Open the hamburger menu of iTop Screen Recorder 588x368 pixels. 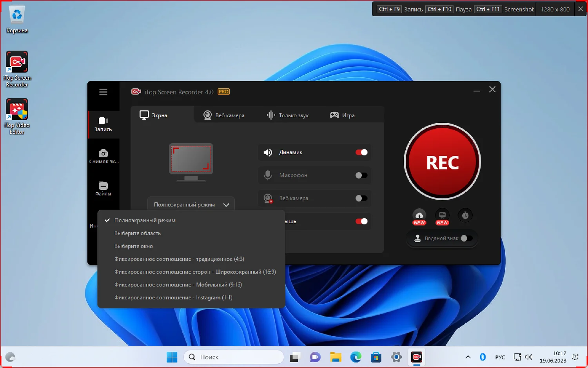click(103, 91)
